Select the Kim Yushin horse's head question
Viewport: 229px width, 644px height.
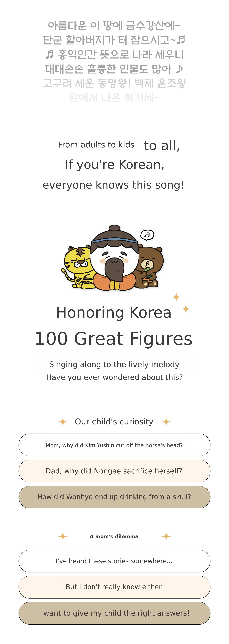[114, 445]
